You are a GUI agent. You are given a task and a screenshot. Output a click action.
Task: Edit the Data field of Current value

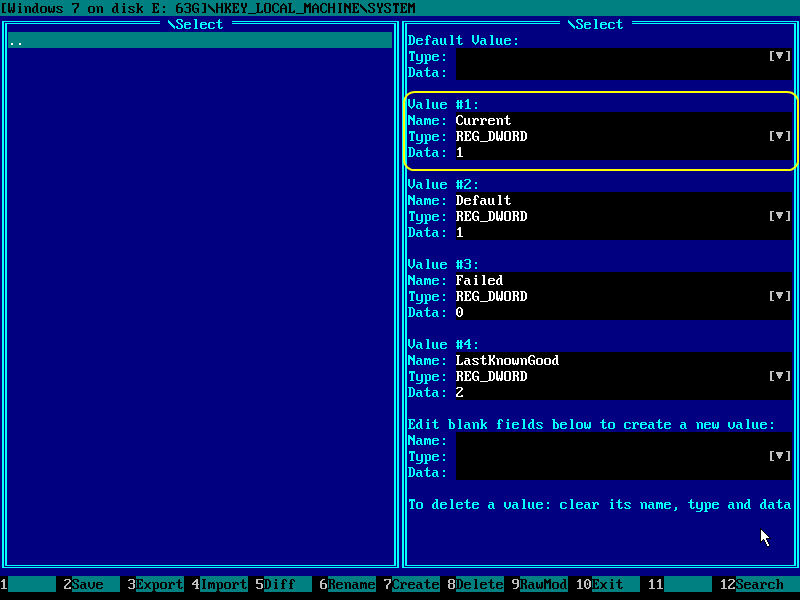coord(623,152)
